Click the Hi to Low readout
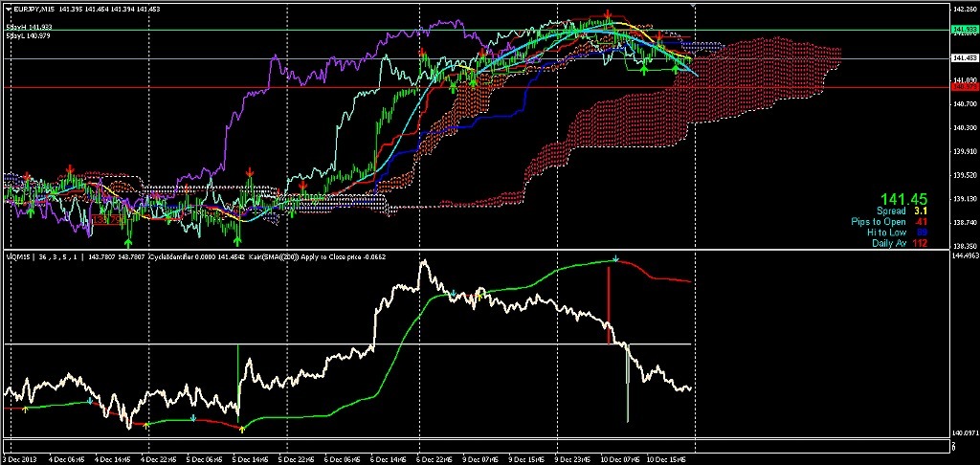 [x=900, y=232]
